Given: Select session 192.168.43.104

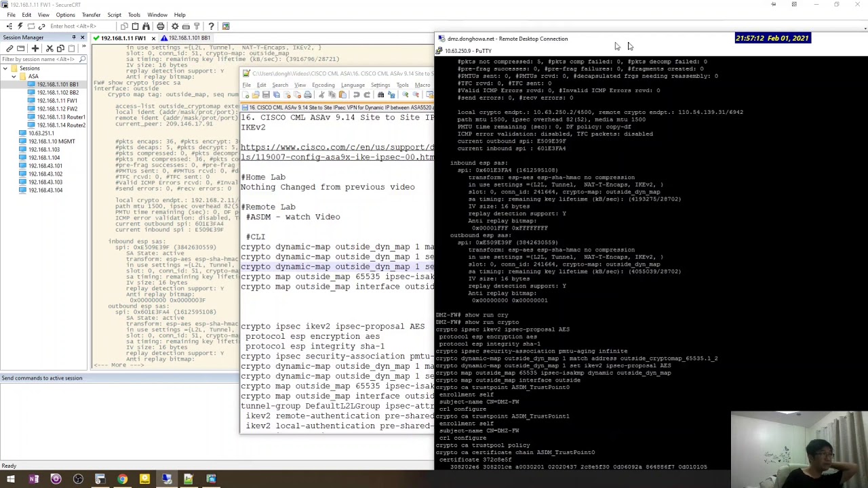Looking at the screenshot, I should pos(45,190).
